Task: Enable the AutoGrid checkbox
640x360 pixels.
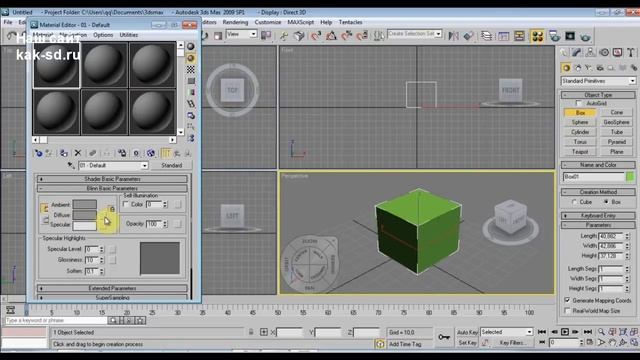Action: 578,103
